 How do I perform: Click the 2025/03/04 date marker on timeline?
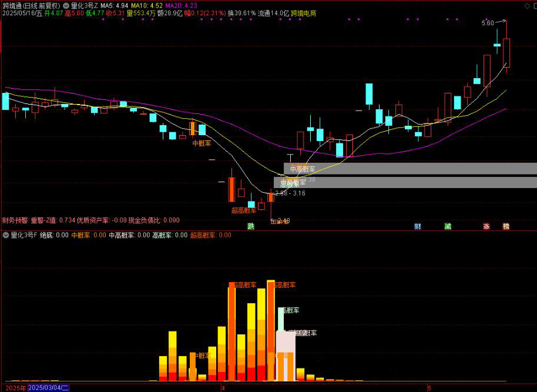[x=48, y=388]
